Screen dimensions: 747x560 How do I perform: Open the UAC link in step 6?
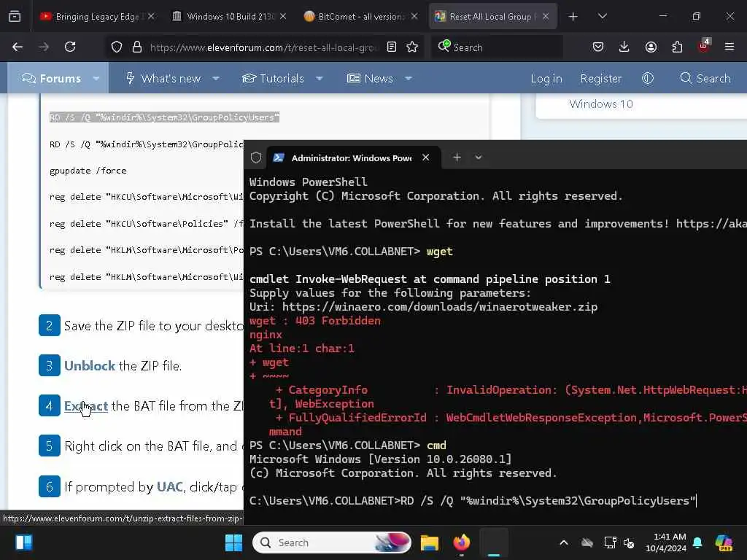pos(170,486)
